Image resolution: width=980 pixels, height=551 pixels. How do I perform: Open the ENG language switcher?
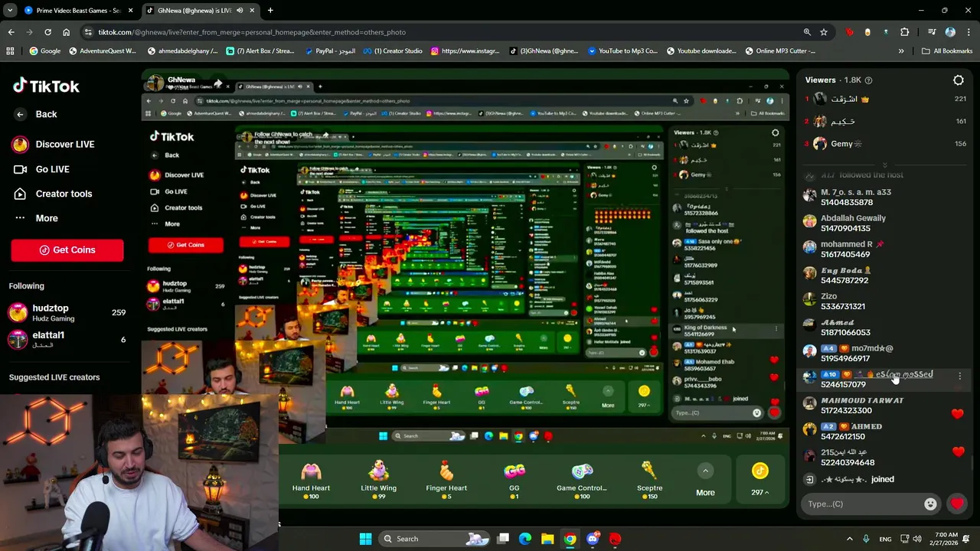point(885,539)
